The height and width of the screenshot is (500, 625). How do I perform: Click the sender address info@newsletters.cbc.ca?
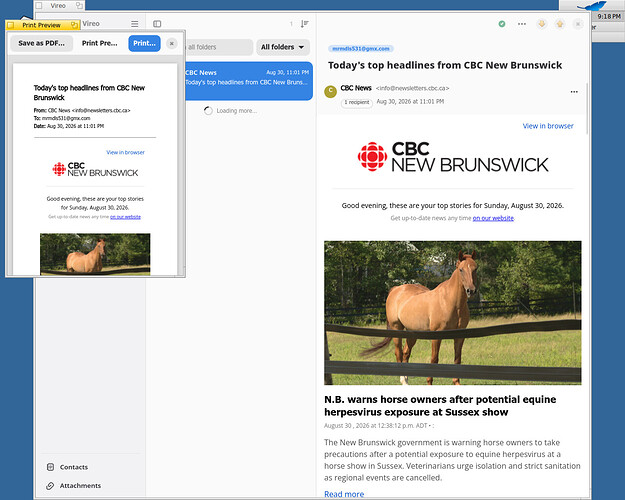point(413,88)
